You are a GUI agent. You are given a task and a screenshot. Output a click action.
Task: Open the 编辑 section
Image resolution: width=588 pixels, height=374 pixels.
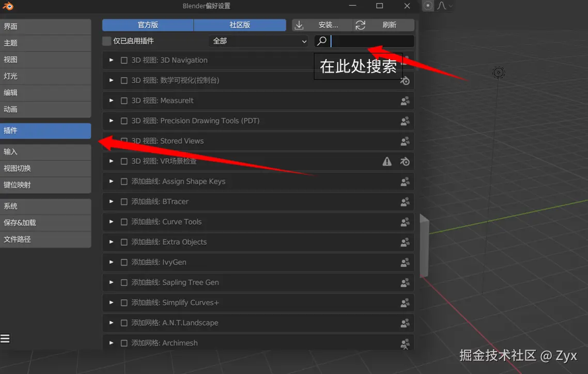pos(45,93)
